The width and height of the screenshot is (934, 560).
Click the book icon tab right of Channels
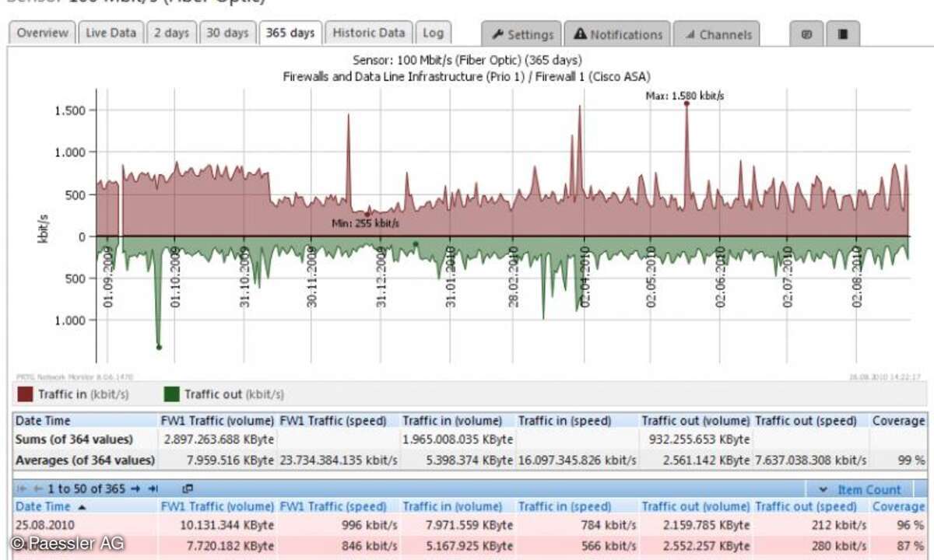[843, 34]
